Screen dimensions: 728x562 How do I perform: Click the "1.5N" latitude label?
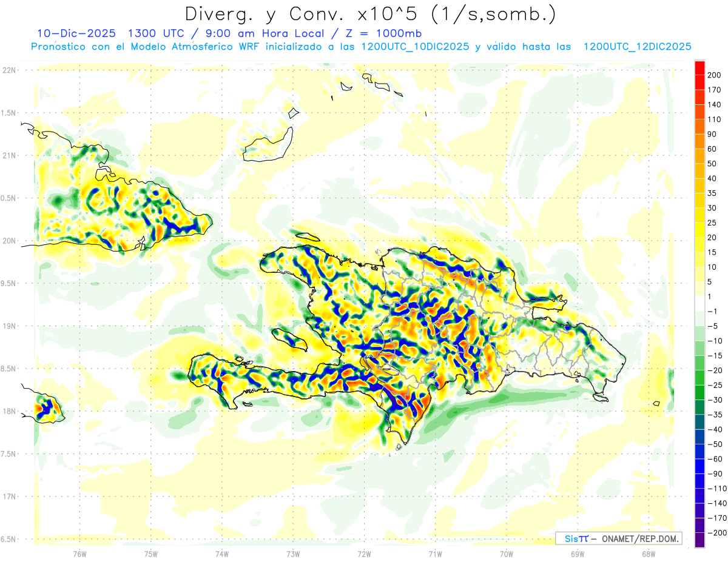coord(9,113)
